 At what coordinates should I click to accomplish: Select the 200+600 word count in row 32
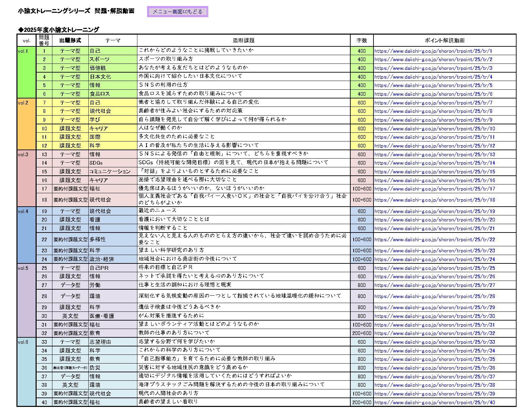(x=362, y=333)
